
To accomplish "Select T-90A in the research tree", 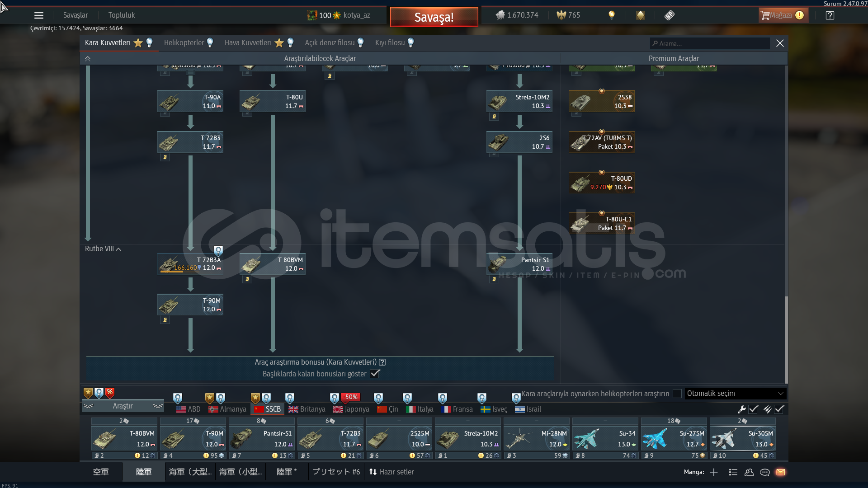I will pos(190,101).
